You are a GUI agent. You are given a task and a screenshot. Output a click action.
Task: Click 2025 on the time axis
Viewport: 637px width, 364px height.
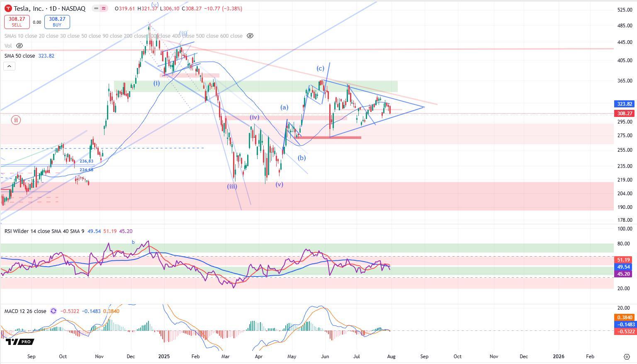(x=164, y=356)
